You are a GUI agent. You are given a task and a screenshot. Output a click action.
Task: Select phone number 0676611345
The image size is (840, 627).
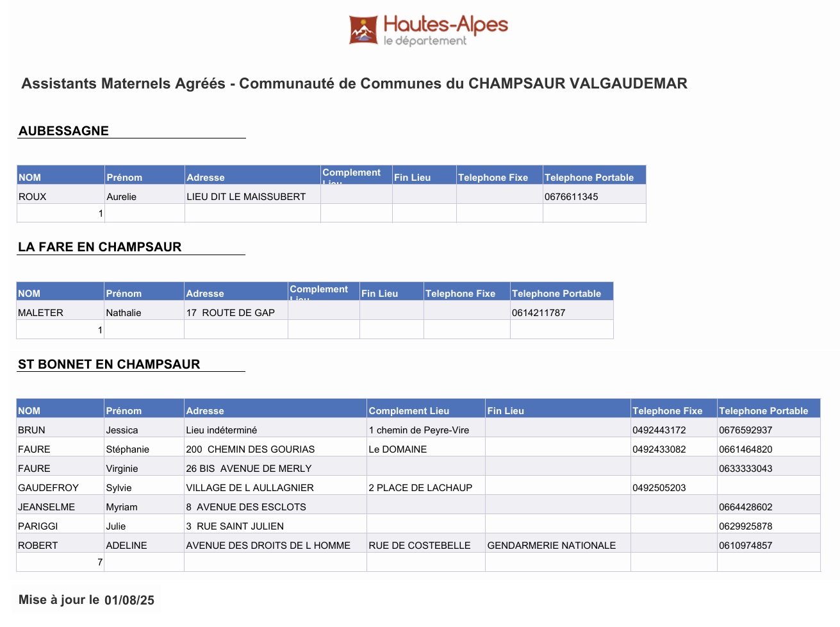tap(571, 197)
